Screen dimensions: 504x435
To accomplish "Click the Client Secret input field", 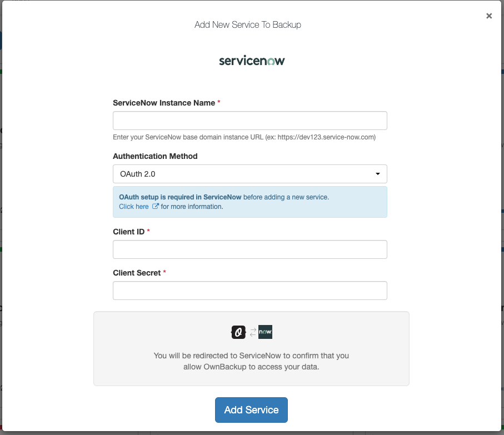I will coord(250,290).
